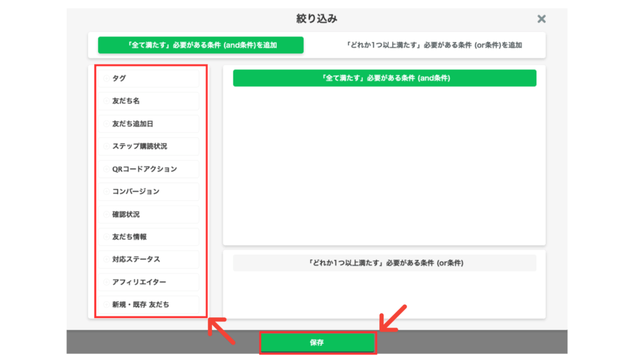This screenshot has height=362, width=644.
Task: Click the empty and条件 panel area
Action: point(384,163)
